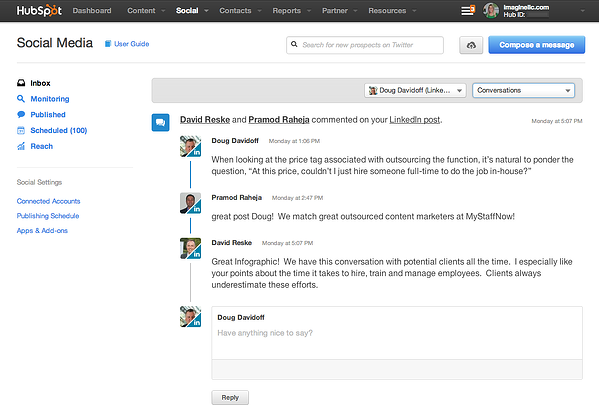599x405 pixels.
Task: Click the user avatar in the top bar
Action: [491, 11]
